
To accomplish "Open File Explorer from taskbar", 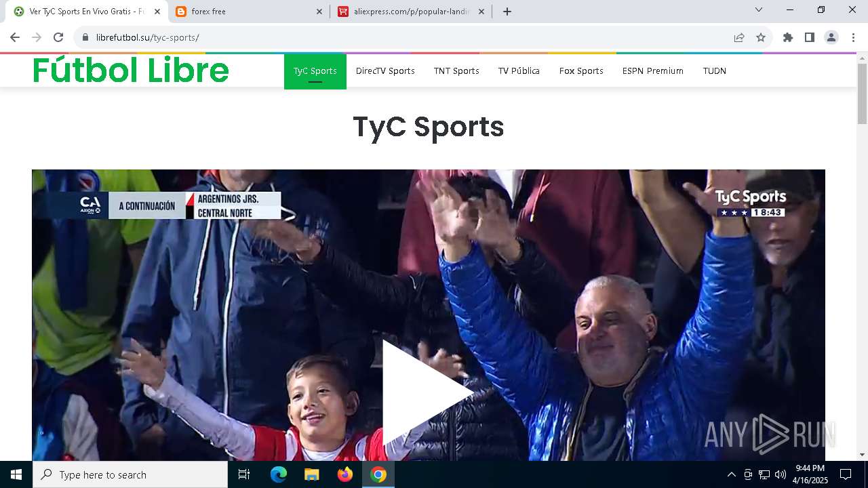I will point(312,474).
